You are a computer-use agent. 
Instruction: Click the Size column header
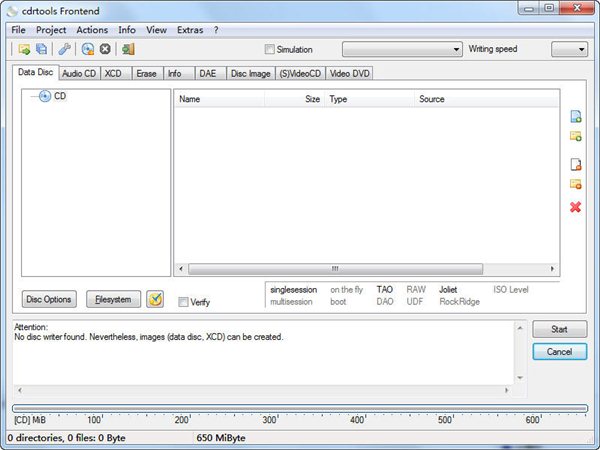pos(294,99)
